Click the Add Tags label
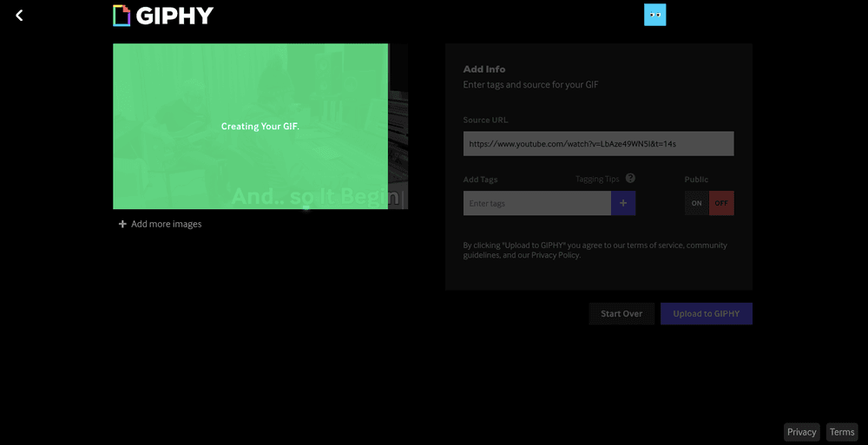Screen dimensions: 868x445 point(481,180)
